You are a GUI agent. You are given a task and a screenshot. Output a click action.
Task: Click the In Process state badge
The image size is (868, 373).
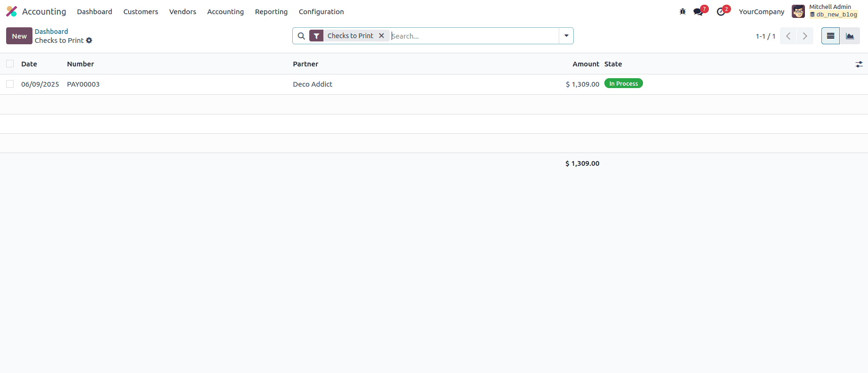coord(623,83)
